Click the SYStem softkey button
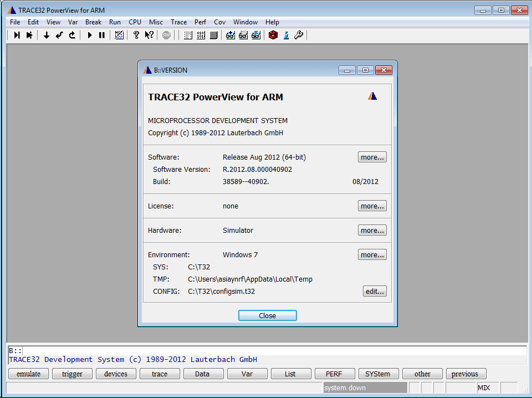532x398 pixels. pyautogui.click(x=378, y=374)
